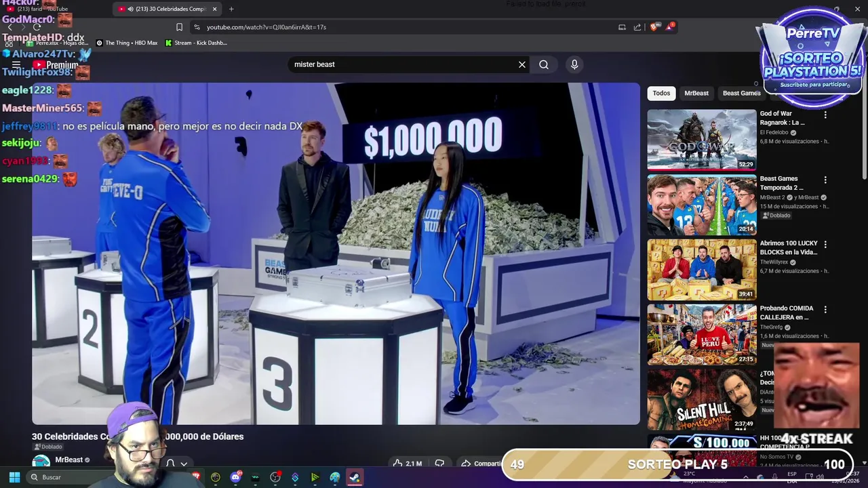This screenshot has width=868, height=488.
Task: Open options menu for God of War video
Action: 825,115
